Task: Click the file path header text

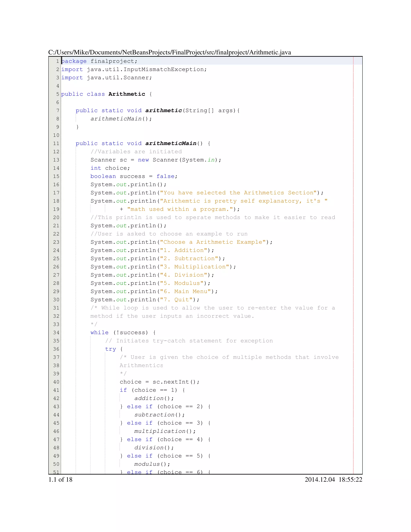Action: (169, 52)
